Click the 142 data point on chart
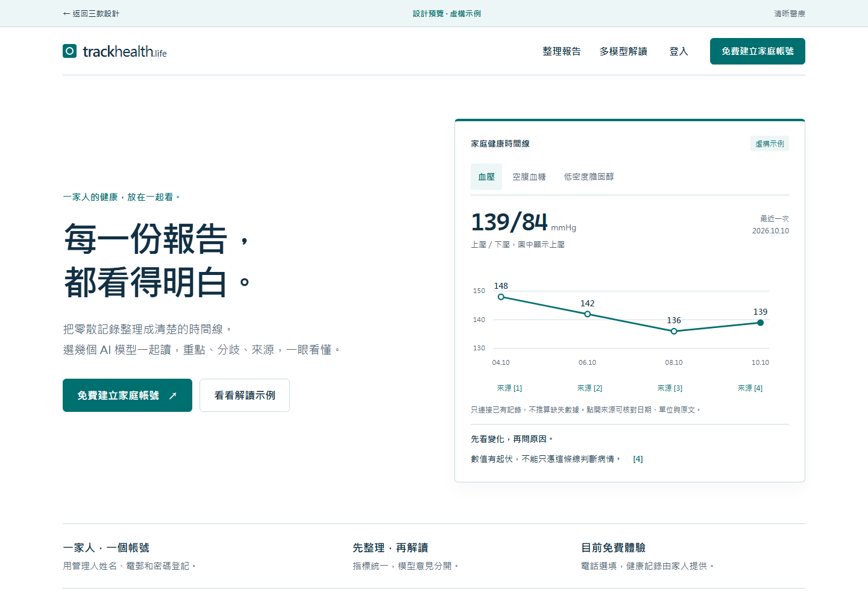868x603 pixels. pos(588,314)
